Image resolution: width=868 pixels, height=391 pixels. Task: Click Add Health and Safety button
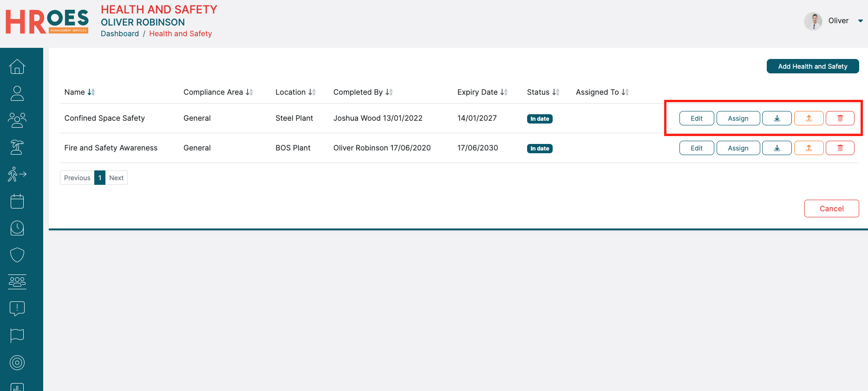[812, 66]
